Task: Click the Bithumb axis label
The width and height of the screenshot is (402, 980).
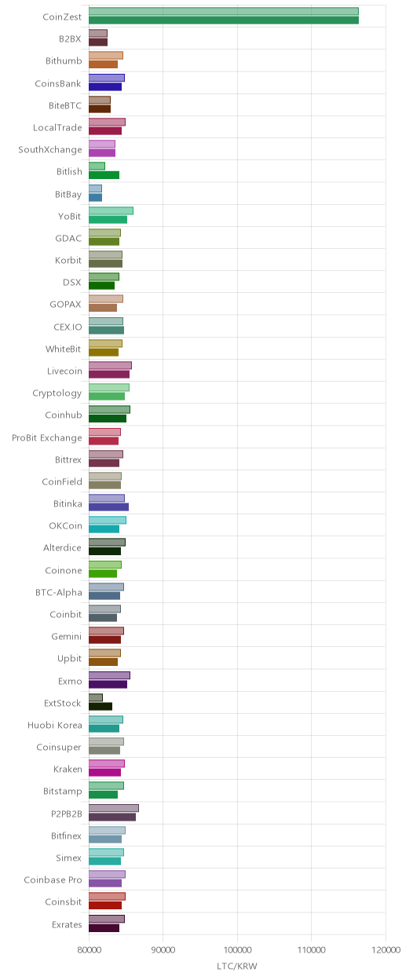Action: coord(64,60)
